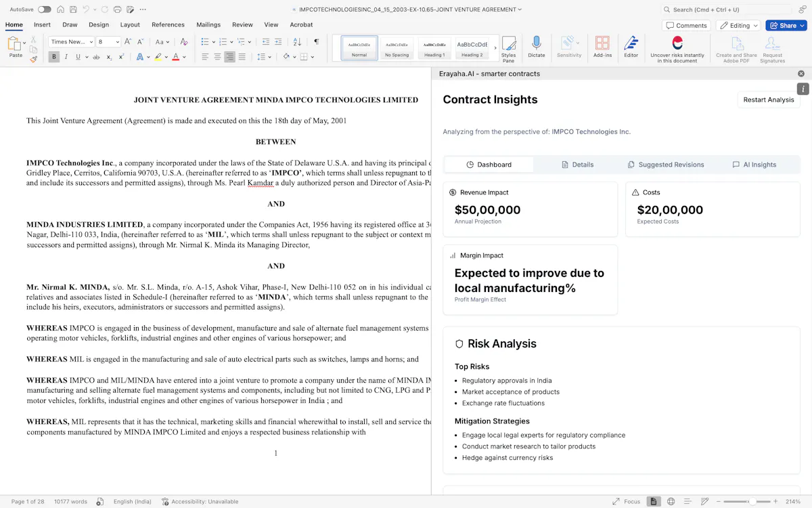
Task: Toggle the AutoSave switch
Action: [45, 9]
